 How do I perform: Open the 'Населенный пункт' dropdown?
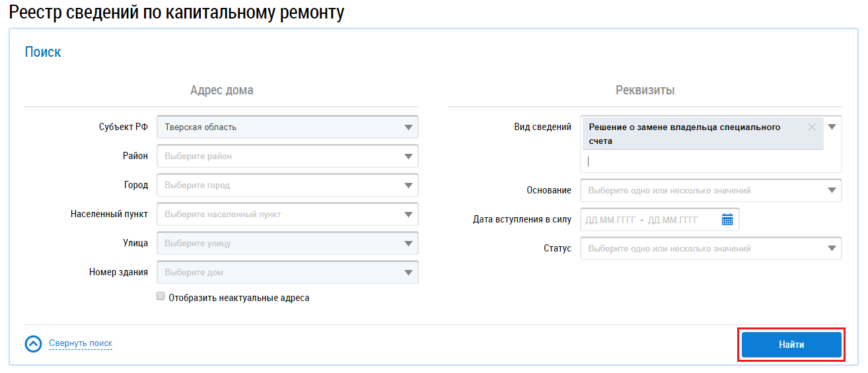click(408, 215)
